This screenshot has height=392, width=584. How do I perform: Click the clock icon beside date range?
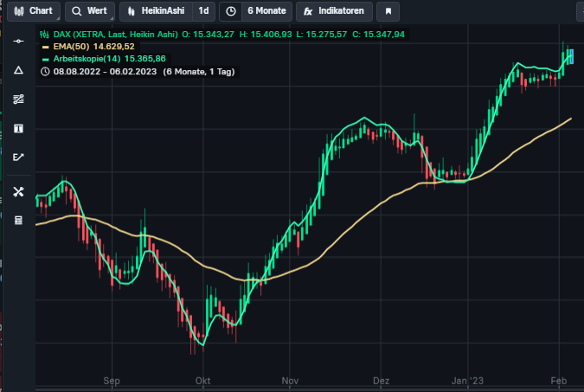point(45,72)
